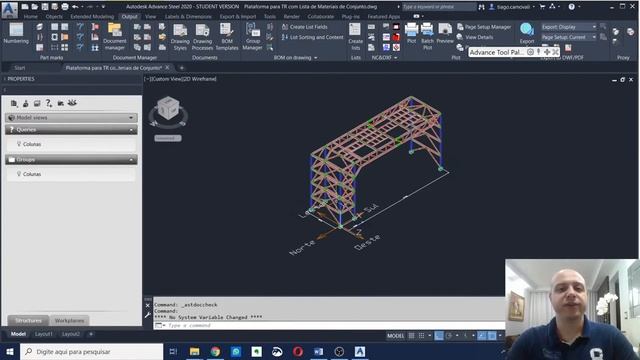Click the first icon in the Properties panel toolbar
This screenshot has width=640, height=360.
(x=14, y=103)
